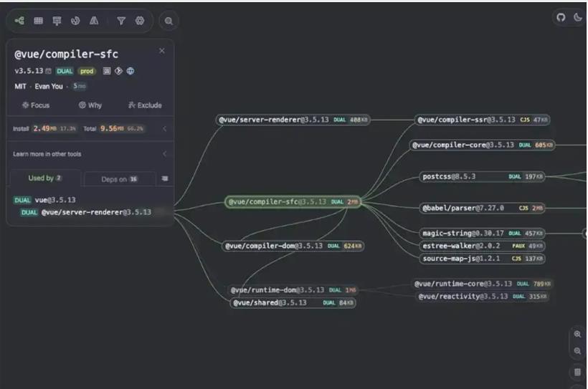Screen dimensions: 588x389
Task: Select @vue/server-renderer@3.5.13 in Used by list
Action: [x=96, y=212]
